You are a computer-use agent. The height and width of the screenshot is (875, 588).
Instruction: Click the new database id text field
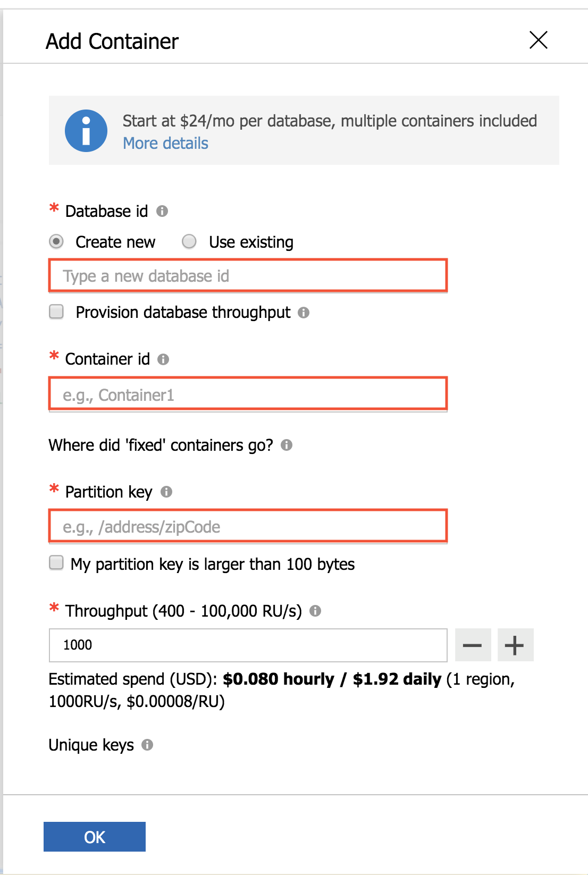[x=248, y=276]
